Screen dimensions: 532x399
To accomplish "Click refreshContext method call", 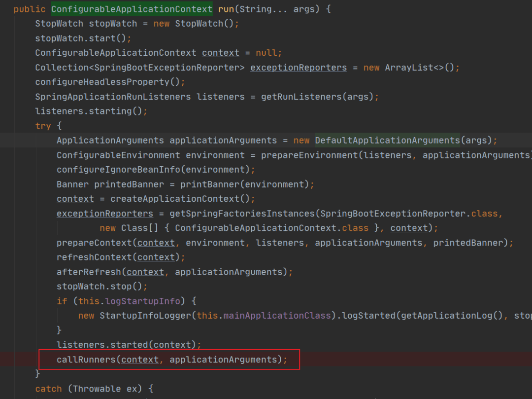I will [94, 257].
